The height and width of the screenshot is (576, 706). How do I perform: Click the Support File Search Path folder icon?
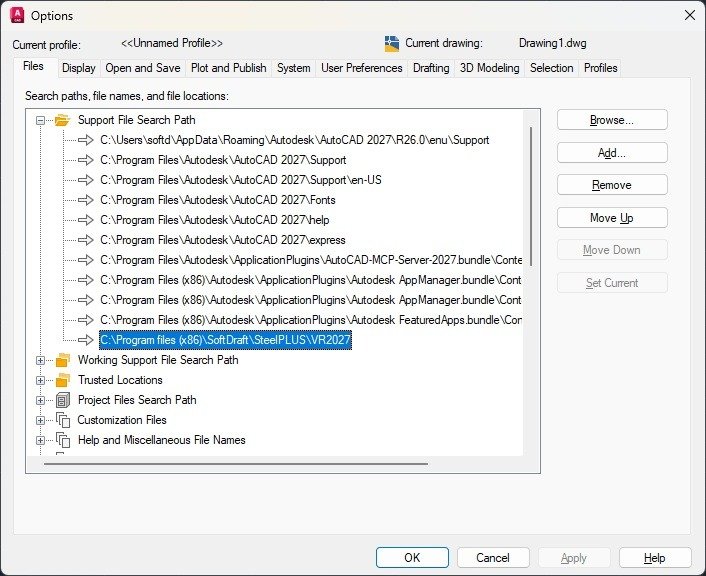[62, 120]
